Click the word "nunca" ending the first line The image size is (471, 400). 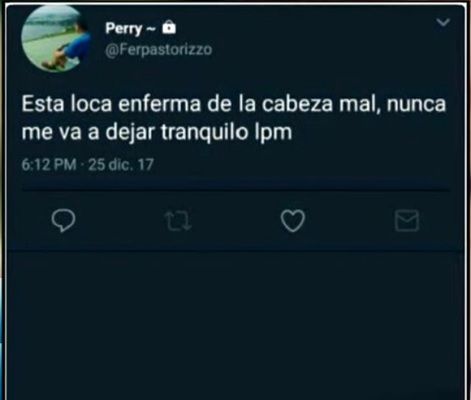[x=416, y=104]
